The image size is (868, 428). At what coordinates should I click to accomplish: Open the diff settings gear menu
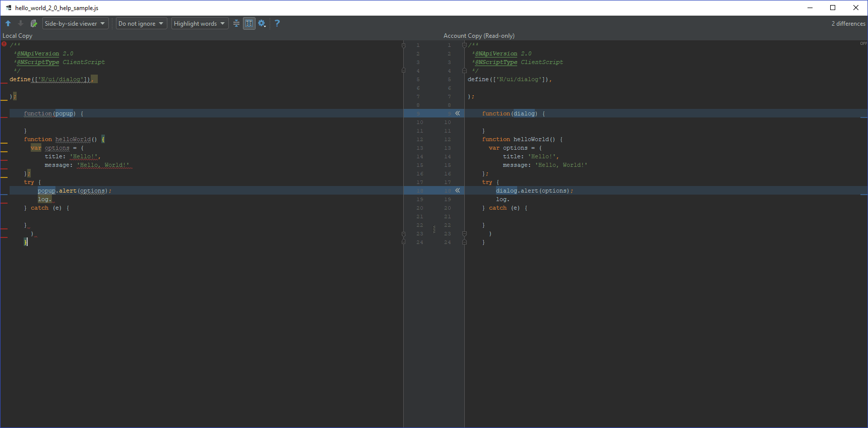click(262, 23)
